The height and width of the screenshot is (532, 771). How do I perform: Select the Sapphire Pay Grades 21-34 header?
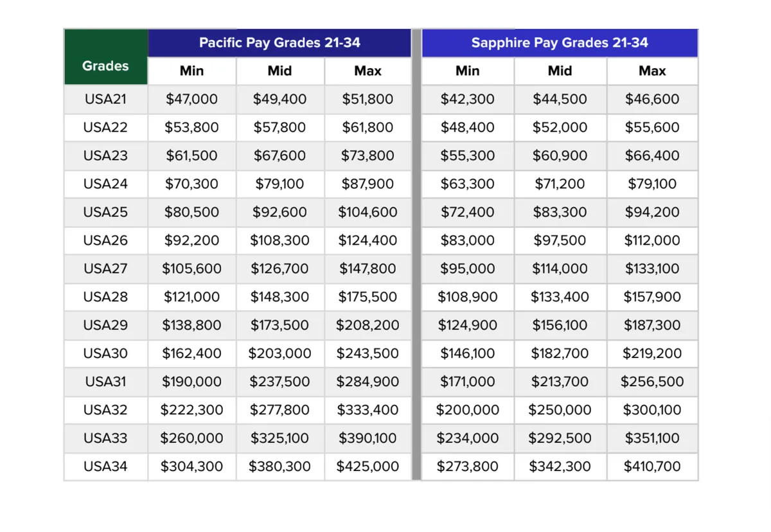[560, 43]
